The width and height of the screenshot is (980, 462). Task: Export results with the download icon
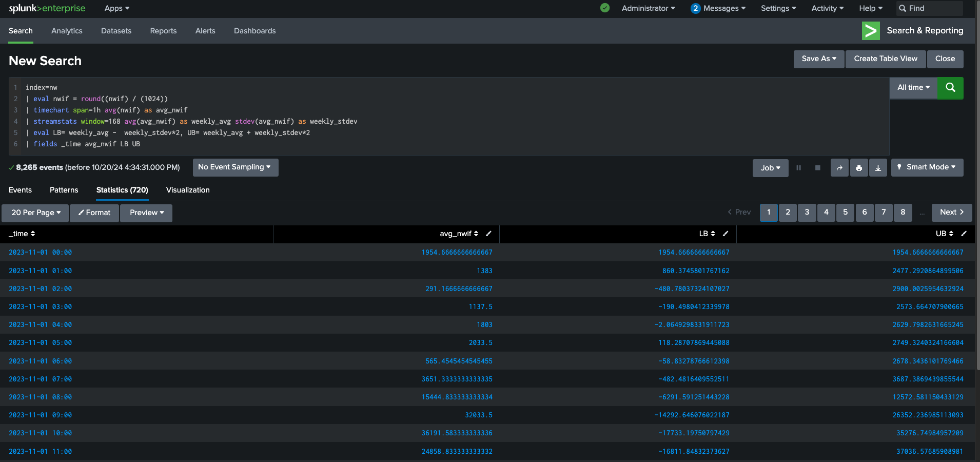[x=878, y=168]
